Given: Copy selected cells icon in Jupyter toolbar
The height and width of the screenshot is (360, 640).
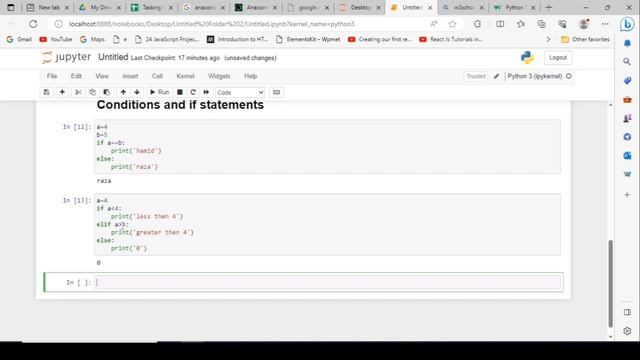Looking at the screenshot, I should 93,92.
